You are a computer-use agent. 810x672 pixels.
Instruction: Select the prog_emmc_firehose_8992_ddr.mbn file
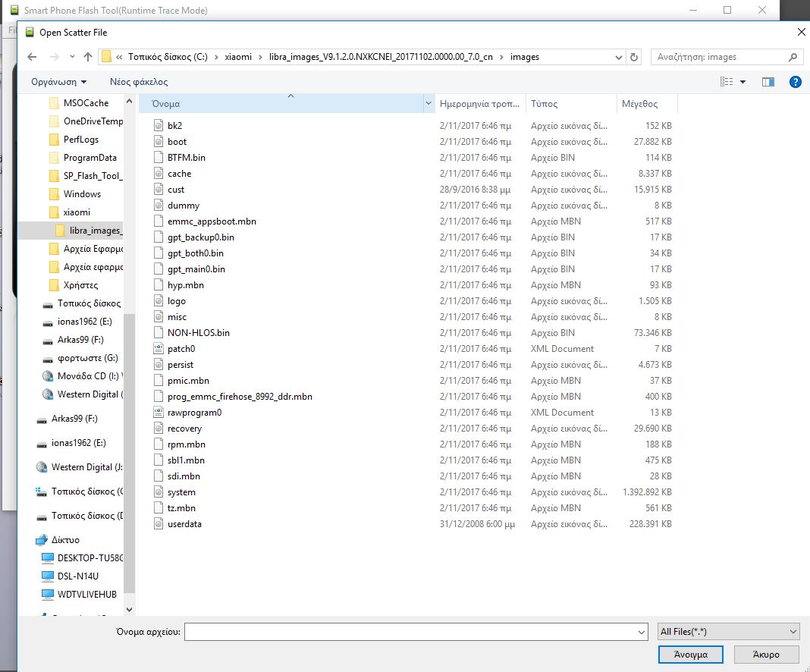pos(240,397)
